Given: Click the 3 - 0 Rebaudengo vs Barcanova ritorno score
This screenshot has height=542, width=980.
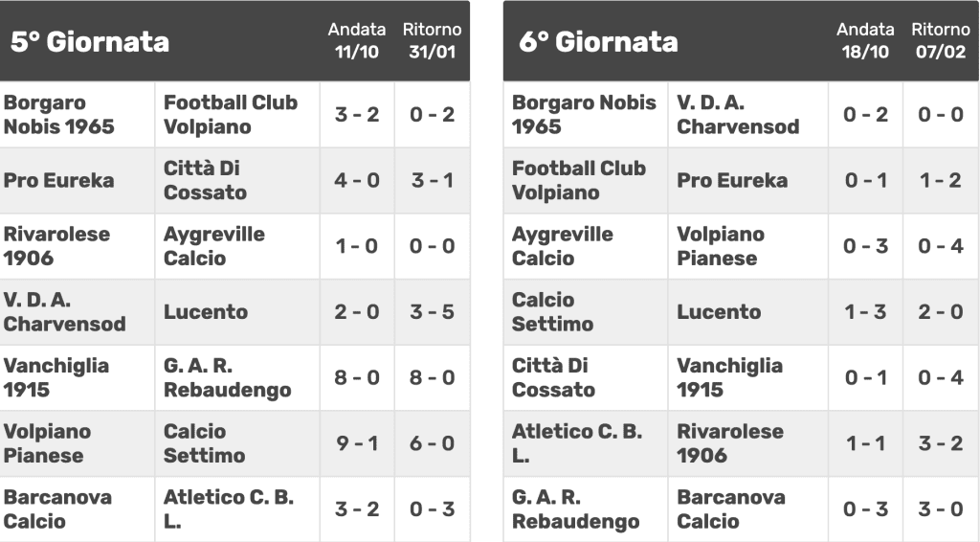Looking at the screenshot, I should coord(941,508).
